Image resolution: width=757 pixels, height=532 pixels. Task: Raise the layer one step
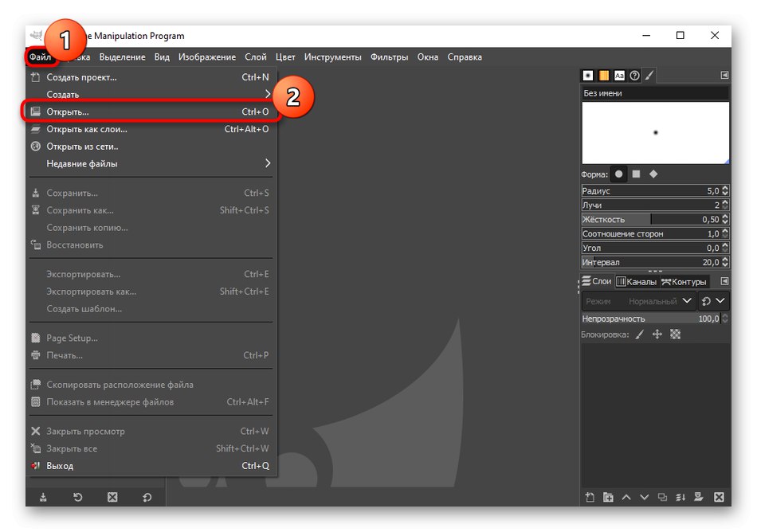626,497
